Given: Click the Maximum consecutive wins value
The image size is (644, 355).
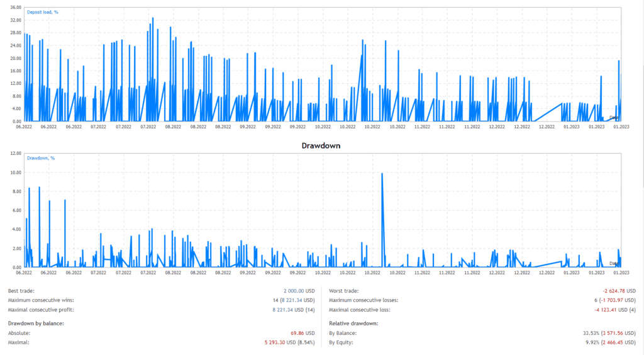Looking at the screenshot, I should tap(289, 300).
